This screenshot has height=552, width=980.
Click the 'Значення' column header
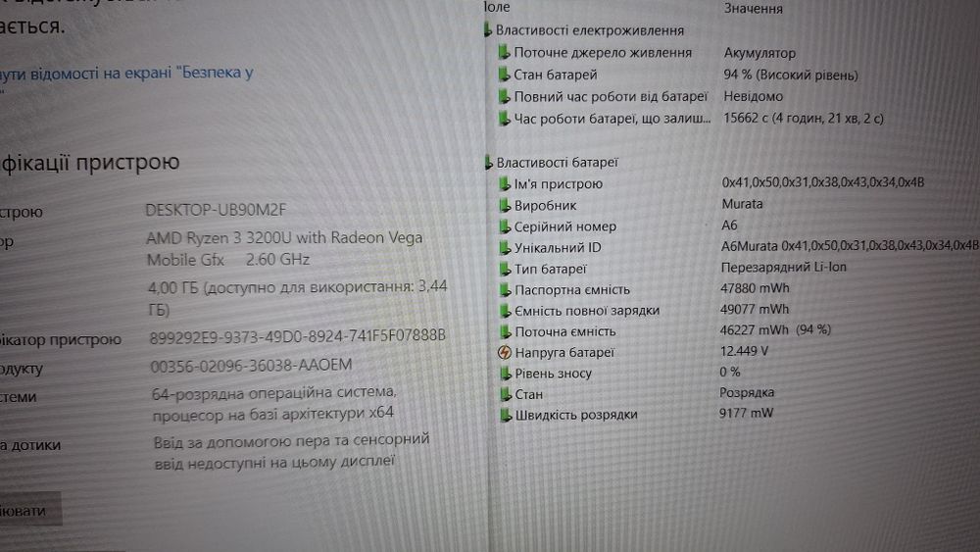pos(753,9)
